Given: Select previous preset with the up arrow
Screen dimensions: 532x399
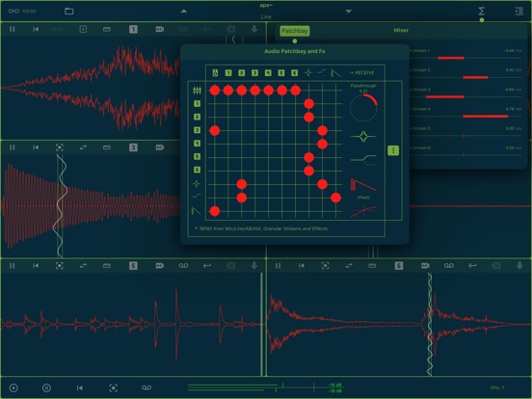Looking at the screenshot, I should point(183,12).
